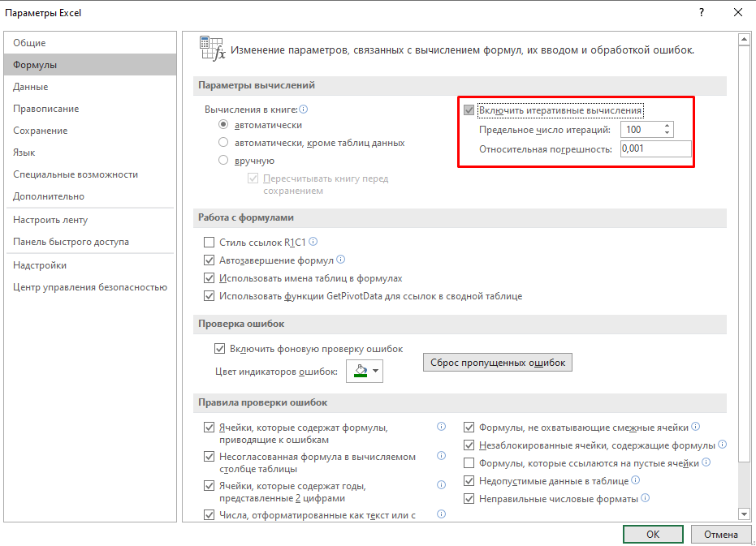Viewport: 756px width, 546px height.
Task: Open the Язык category
Action: coord(90,153)
